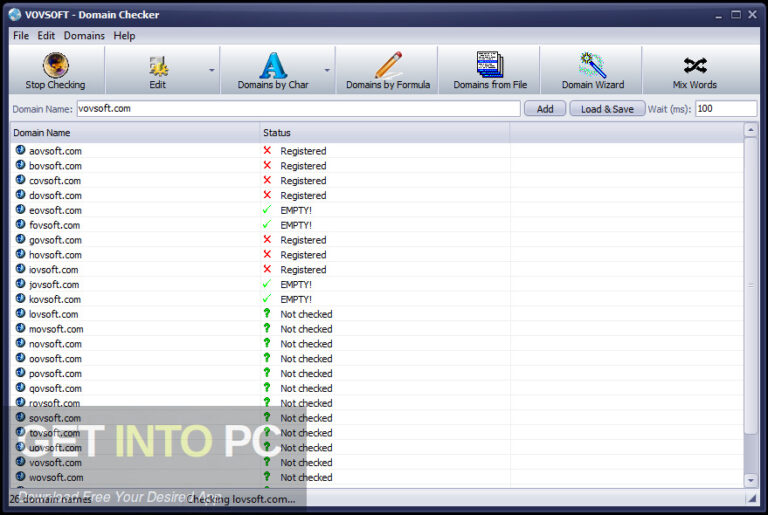Image resolution: width=768 pixels, height=515 pixels.
Task: Select the Domains by Char tool
Action: [273, 71]
